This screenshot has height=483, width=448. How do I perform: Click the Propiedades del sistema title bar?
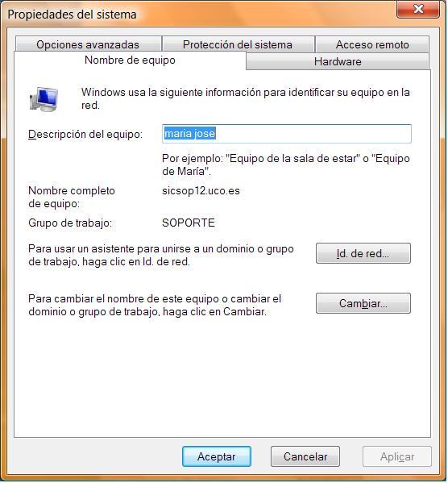pyautogui.click(x=197, y=15)
